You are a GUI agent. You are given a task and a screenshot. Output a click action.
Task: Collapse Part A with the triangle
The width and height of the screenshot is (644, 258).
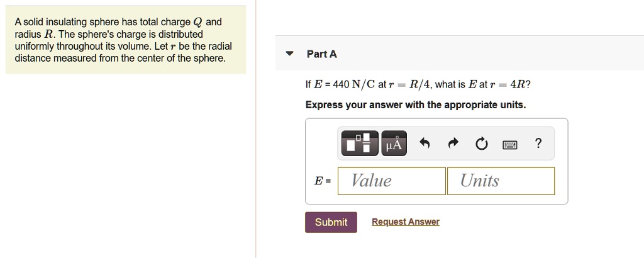point(289,54)
